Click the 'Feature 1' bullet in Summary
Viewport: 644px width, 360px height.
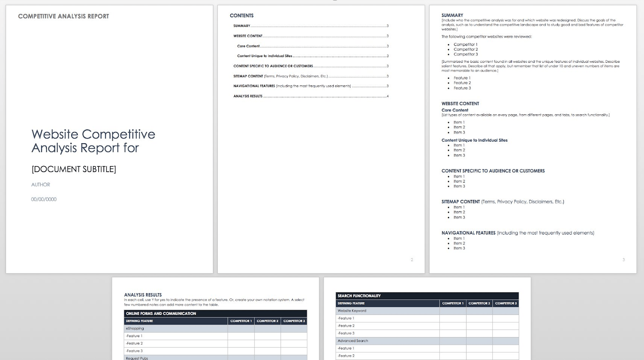pyautogui.click(x=462, y=78)
